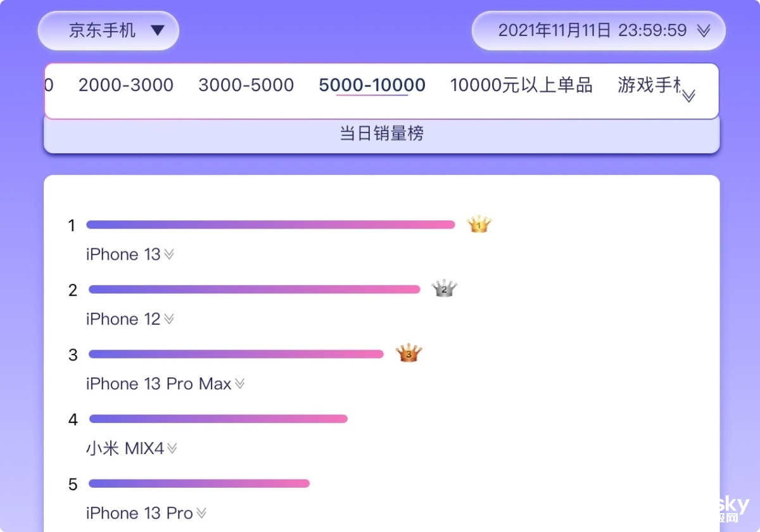Click the iPhone 13 sales progress bar

coord(271,224)
